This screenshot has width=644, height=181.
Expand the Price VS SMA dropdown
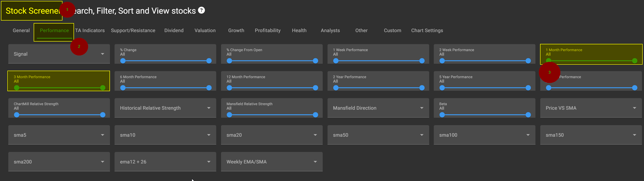[x=591, y=108]
